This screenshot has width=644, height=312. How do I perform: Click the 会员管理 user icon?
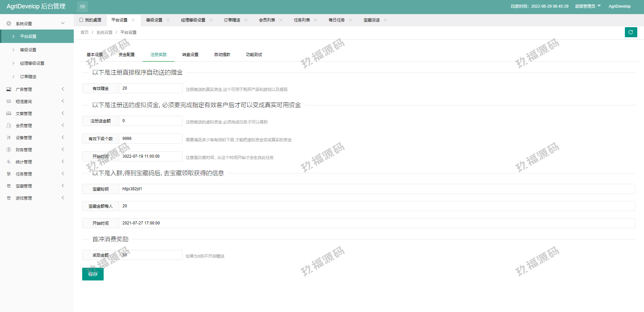(9, 125)
